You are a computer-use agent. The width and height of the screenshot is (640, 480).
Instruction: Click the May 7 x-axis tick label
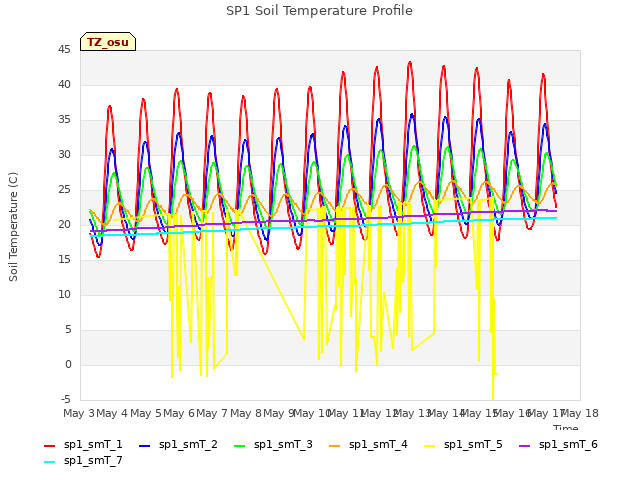coord(212,413)
